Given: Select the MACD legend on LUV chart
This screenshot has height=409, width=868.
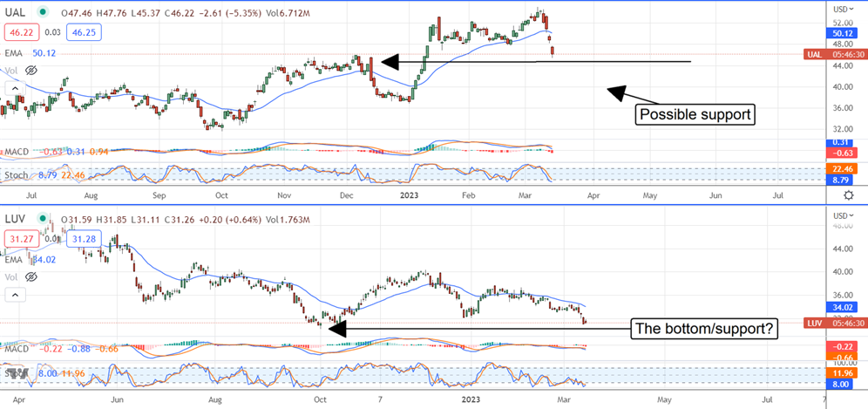Looking at the screenshot, I should coord(17,350).
